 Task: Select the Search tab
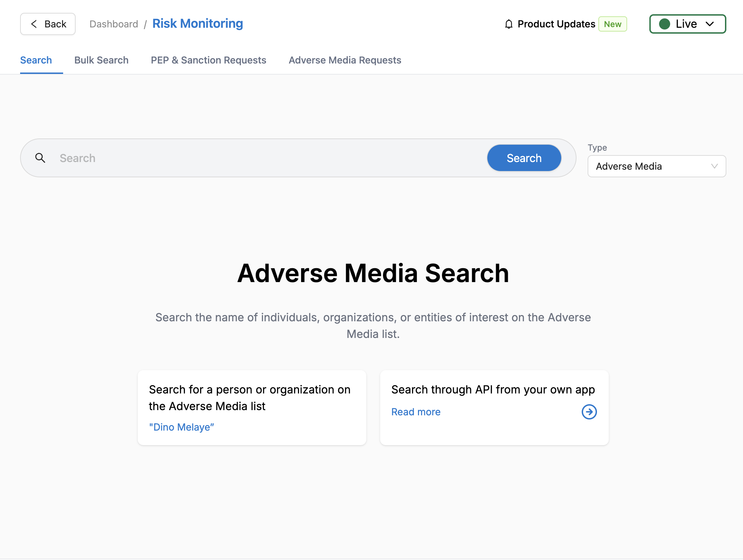(x=36, y=60)
